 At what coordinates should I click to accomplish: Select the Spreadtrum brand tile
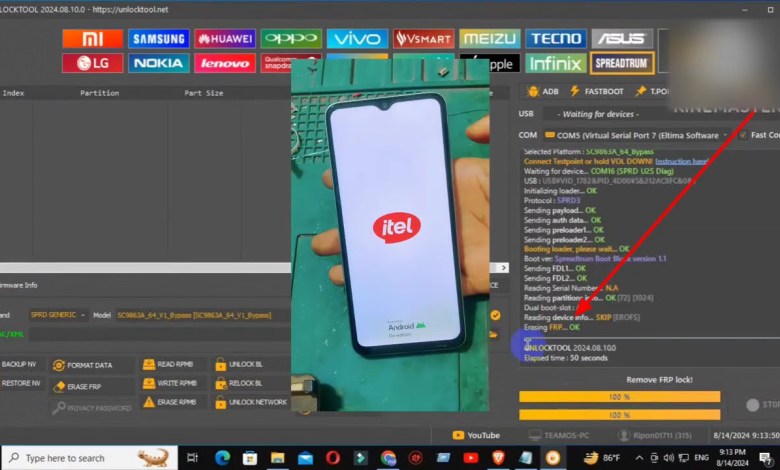click(621, 63)
